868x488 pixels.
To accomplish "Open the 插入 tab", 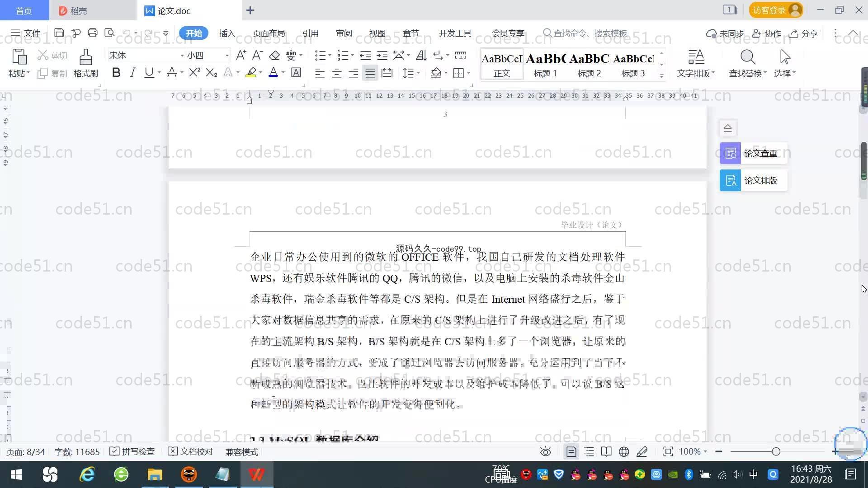I will coord(227,33).
